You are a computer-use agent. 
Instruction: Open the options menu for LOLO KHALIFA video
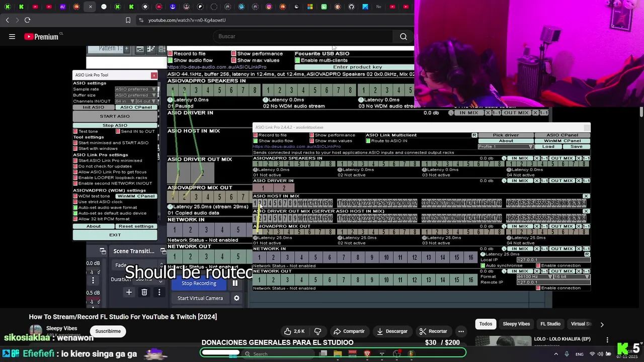[607, 340]
